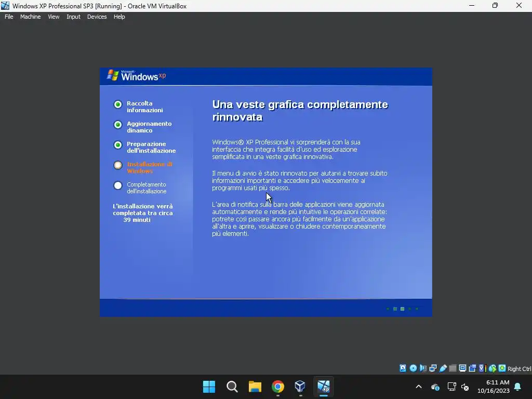This screenshot has width=532, height=399.
Task: Click the audio status icon in VirtualBox
Action: (x=423, y=368)
